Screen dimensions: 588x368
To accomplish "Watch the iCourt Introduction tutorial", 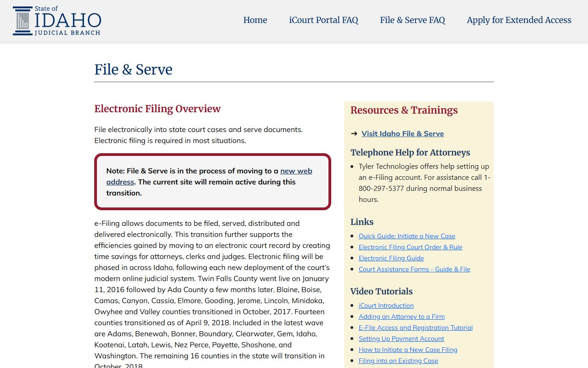I will (386, 305).
